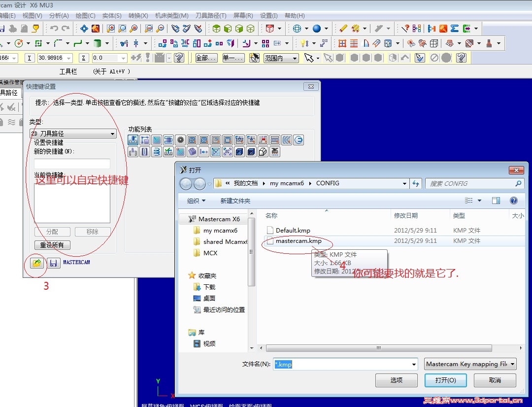Open the 机床类型(M) menu
This screenshot has height=407, width=532.
coord(172,16)
